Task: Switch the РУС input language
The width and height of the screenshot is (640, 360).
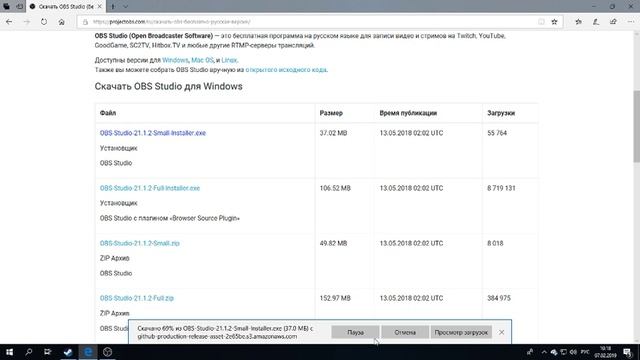Action: tap(585, 352)
